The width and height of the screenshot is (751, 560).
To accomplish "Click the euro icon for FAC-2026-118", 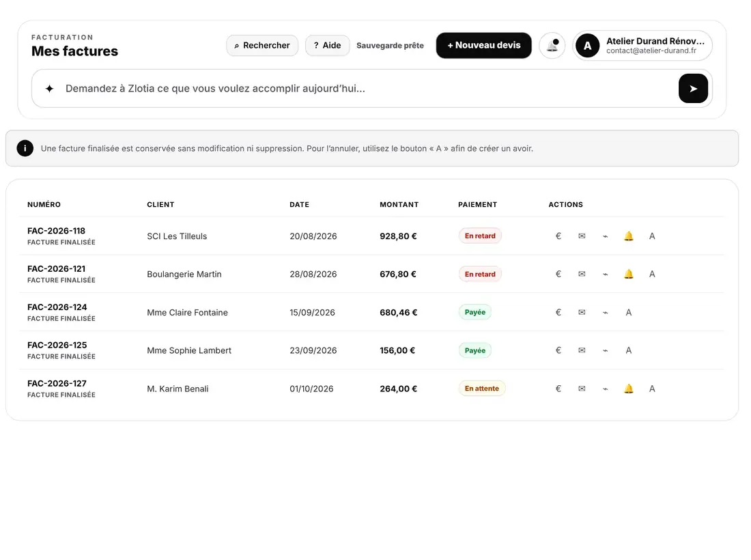I will click(x=558, y=236).
